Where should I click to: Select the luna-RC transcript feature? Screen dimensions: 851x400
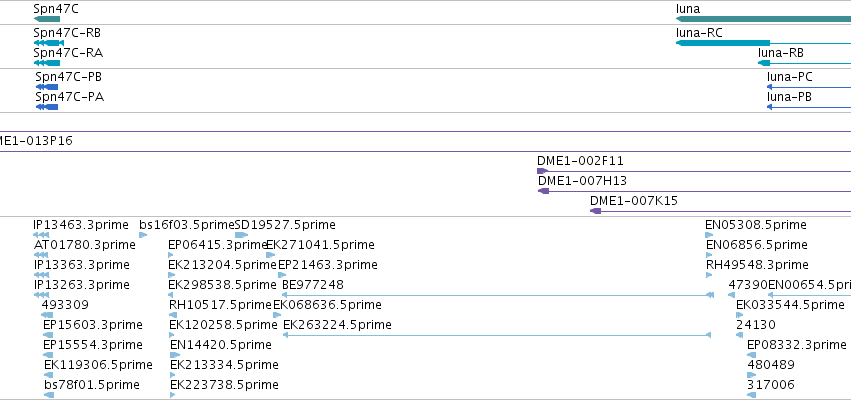763,43
